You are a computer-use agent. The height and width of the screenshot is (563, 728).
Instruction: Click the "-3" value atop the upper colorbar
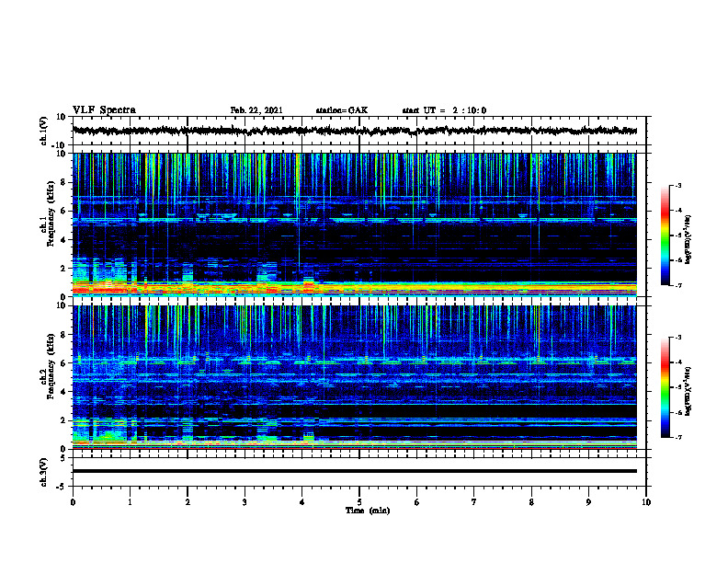click(678, 185)
